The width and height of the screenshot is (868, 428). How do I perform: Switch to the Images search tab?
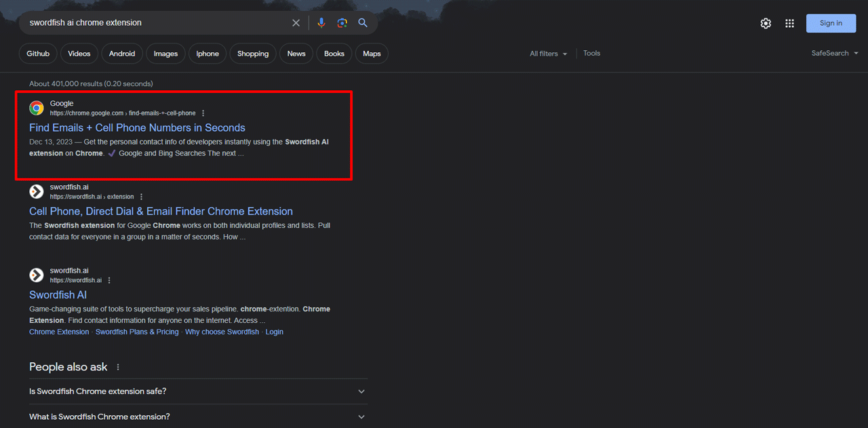click(x=165, y=53)
